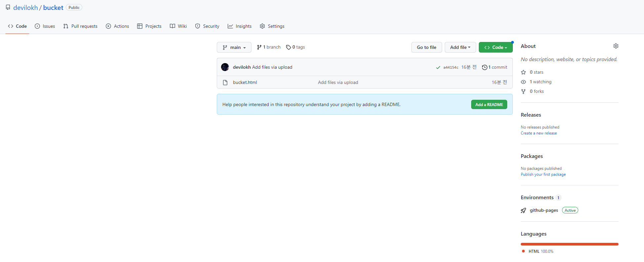Screen dimensions: 644x262
Task: Click the Go to file button
Action: click(x=427, y=47)
